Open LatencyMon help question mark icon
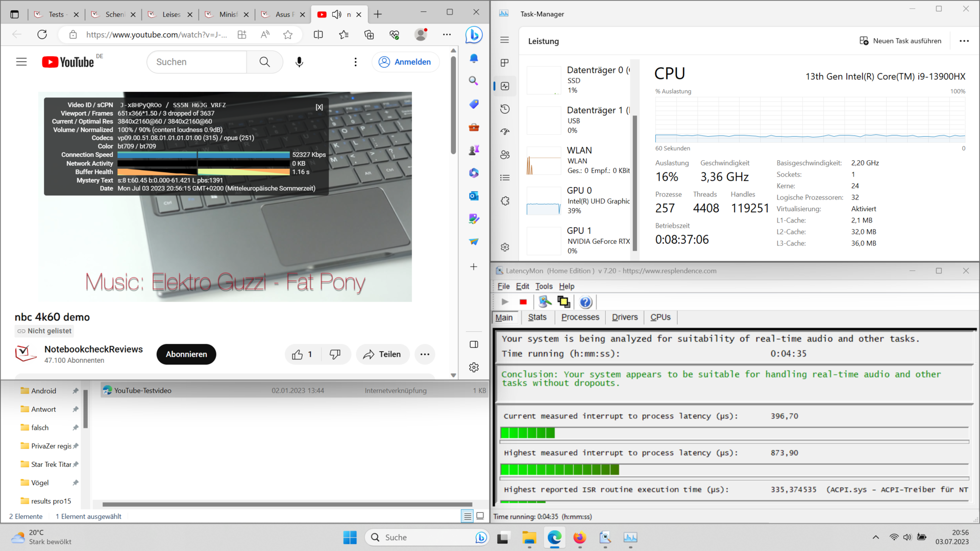 click(x=585, y=302)
